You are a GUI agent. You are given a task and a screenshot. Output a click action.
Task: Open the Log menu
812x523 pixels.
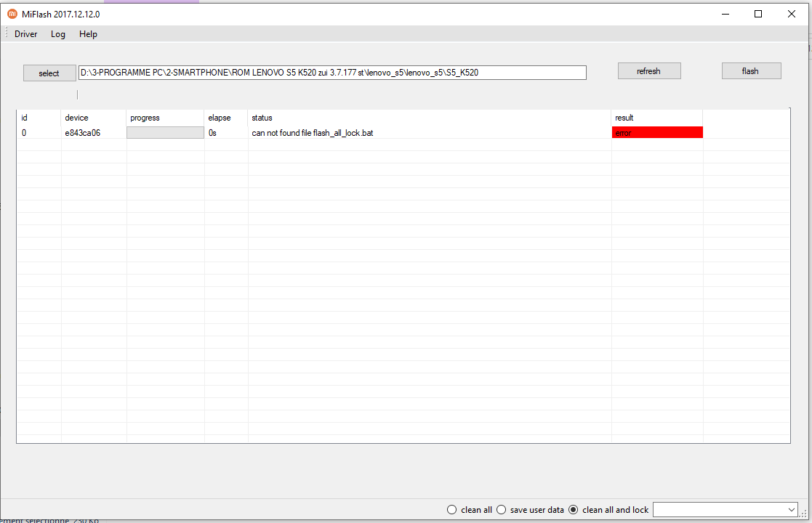pyautogui.click(x=58, y=34)
